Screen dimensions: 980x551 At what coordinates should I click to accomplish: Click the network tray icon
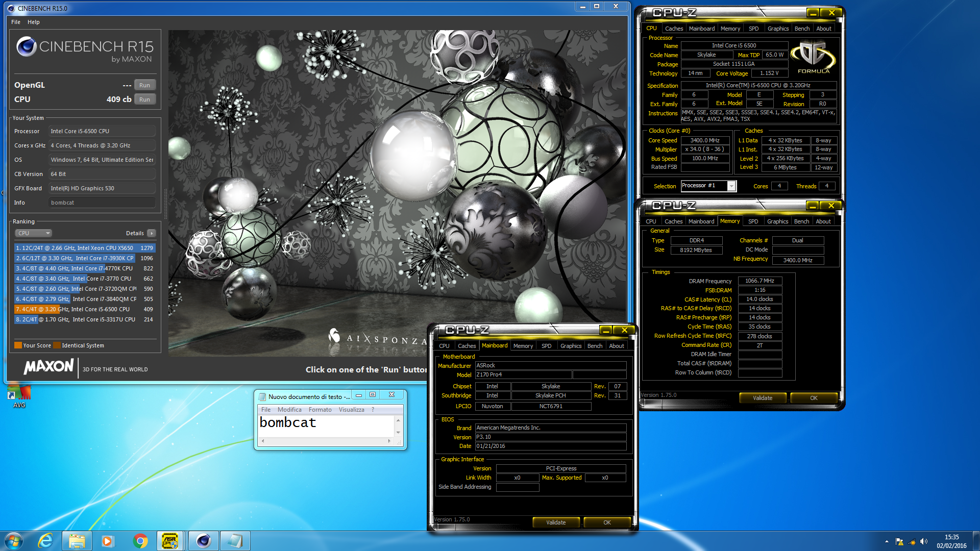coord(912,541)
